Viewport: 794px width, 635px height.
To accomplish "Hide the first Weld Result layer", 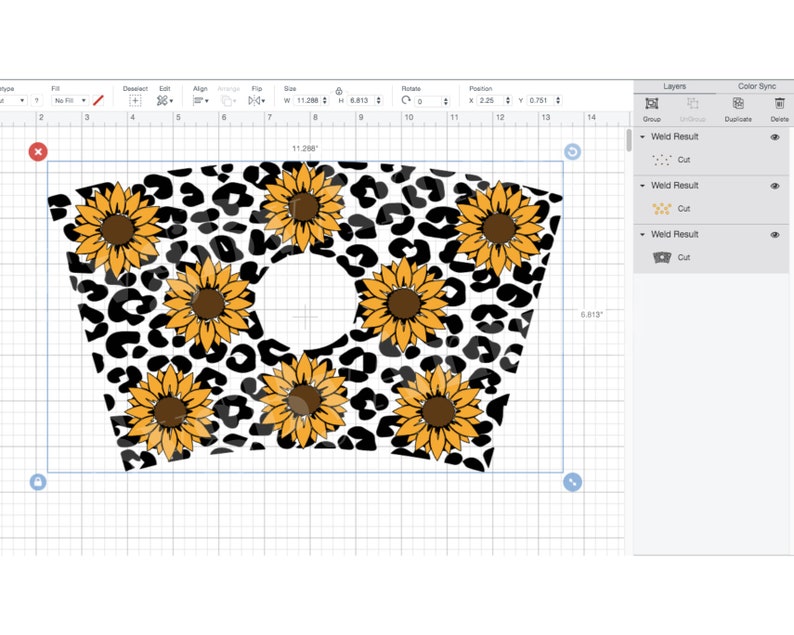I will coord(775,137).
